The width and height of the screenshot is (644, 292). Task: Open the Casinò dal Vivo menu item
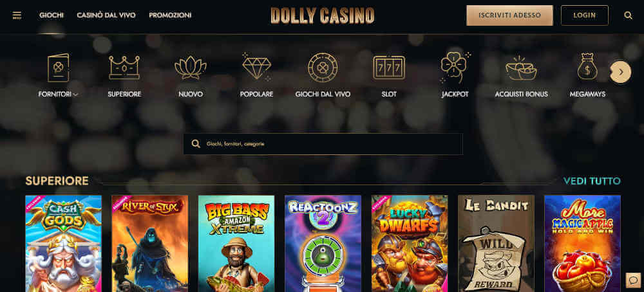coord(106,15)
